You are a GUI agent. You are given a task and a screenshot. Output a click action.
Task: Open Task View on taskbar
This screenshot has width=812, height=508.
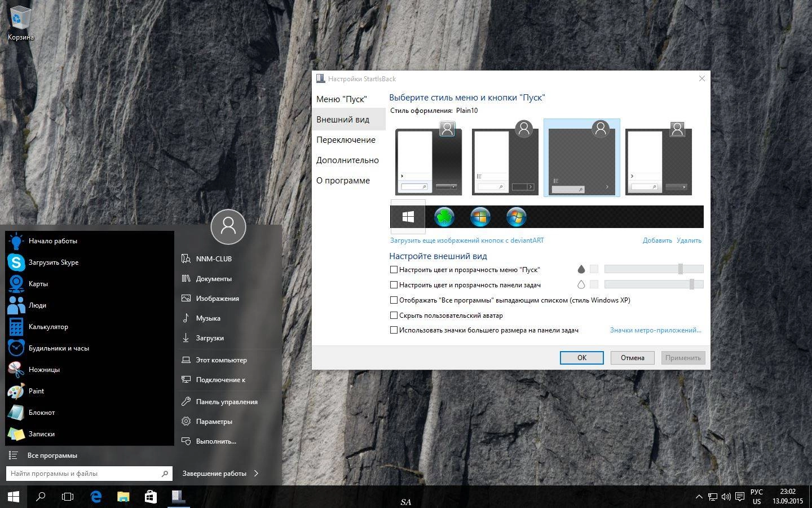click(x=68, y=497)
